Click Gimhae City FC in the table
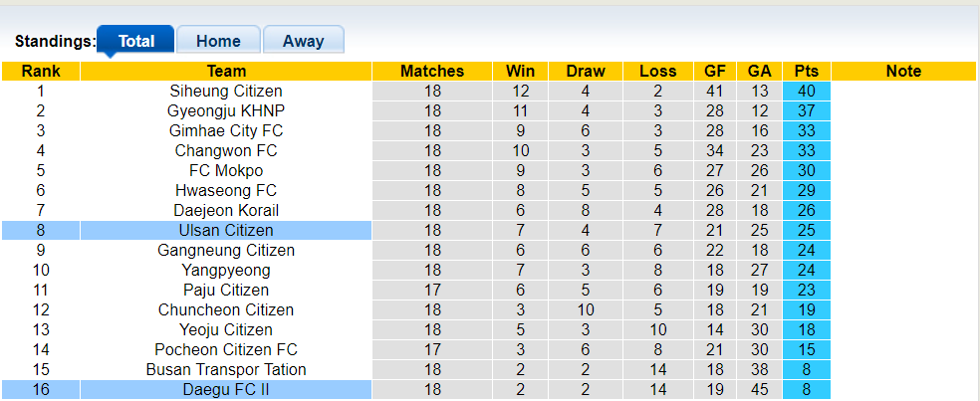 click(x=226, y=130)
